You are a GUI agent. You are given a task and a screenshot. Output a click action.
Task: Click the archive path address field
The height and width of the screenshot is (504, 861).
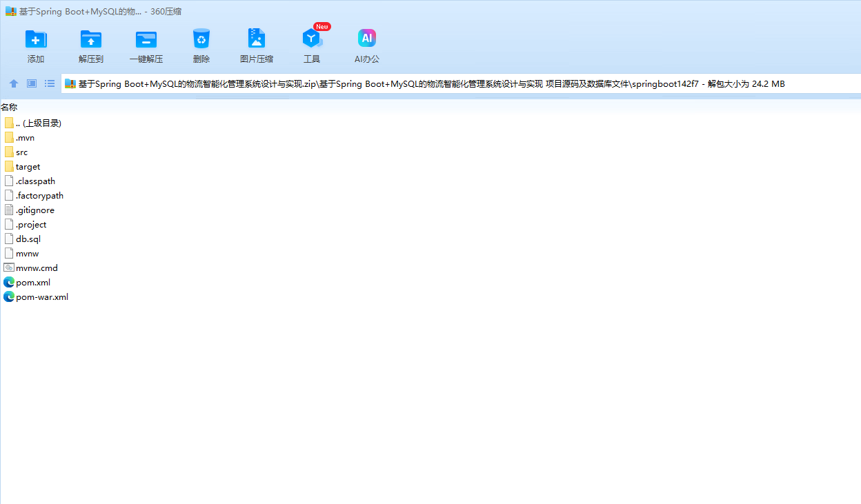pos(461,84)
